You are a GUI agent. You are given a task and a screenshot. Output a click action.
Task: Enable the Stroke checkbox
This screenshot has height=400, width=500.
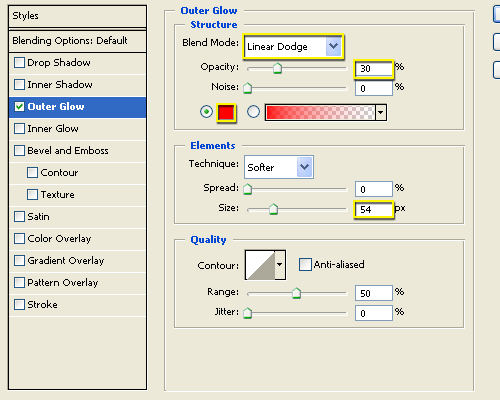pyautogui.click(x=19, y=305)
